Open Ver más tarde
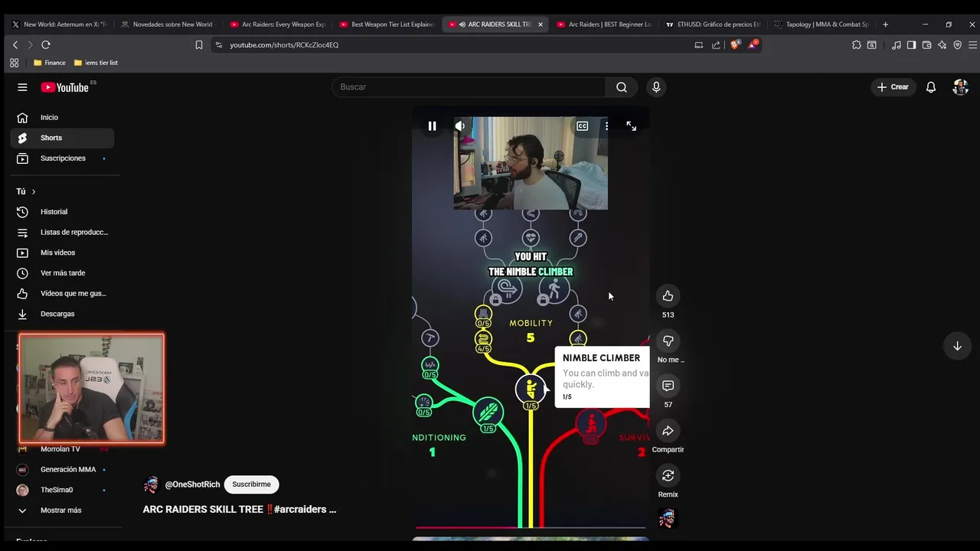Screen dimensions: 980x551 [x=62, y=273]
